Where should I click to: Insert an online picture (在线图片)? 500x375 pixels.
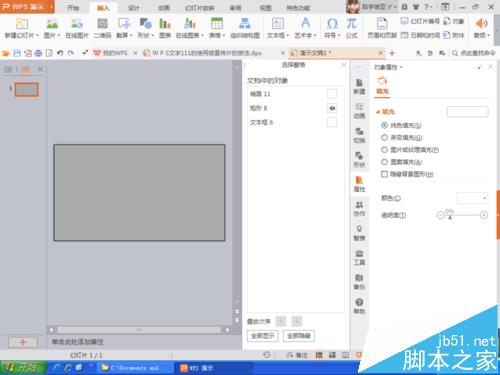[77, 28]
